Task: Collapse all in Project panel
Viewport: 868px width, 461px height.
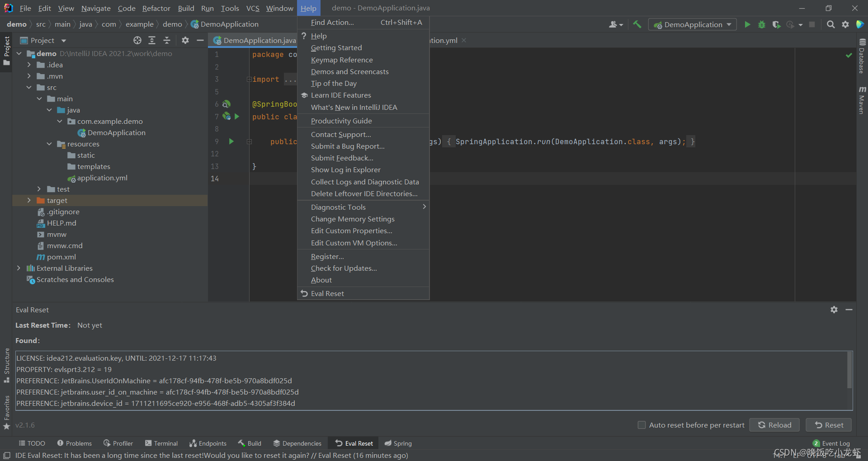Action: (x=167, y=41)
